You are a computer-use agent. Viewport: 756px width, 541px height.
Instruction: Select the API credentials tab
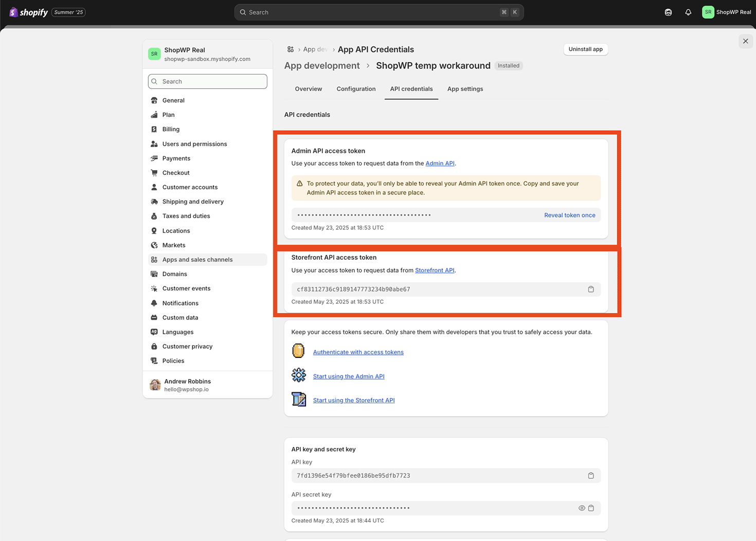pyautogui.click(x=411, y=89)
